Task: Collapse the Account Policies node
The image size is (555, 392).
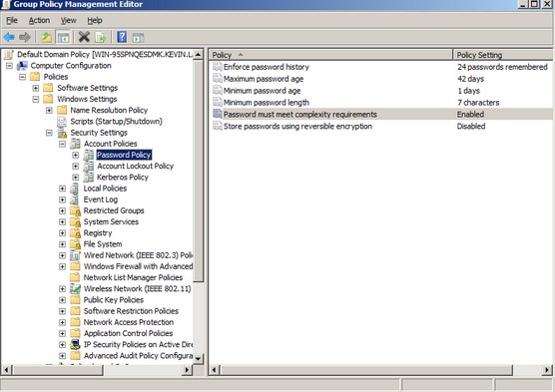Action: coord(62,144)
